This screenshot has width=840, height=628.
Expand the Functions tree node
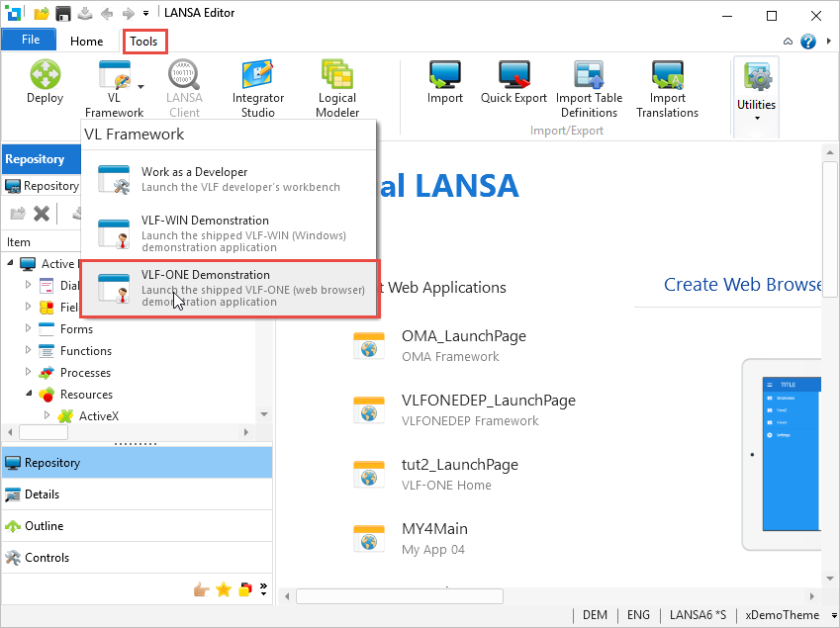pos(28,349)
